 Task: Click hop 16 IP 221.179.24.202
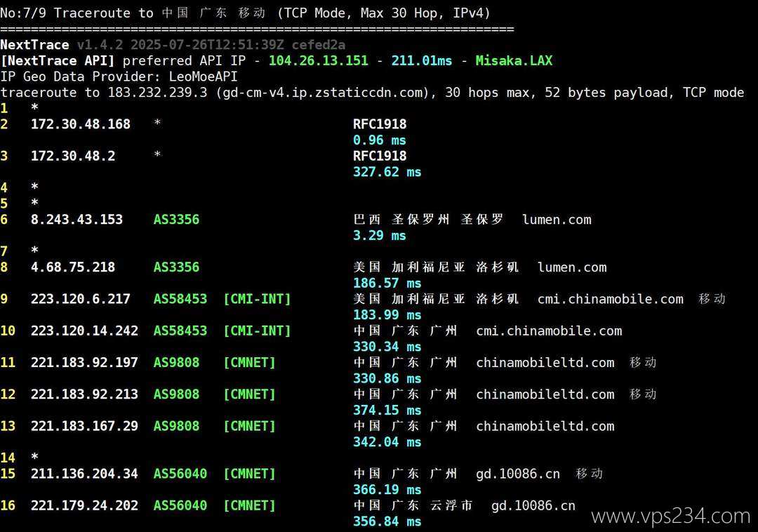[84, 505]
